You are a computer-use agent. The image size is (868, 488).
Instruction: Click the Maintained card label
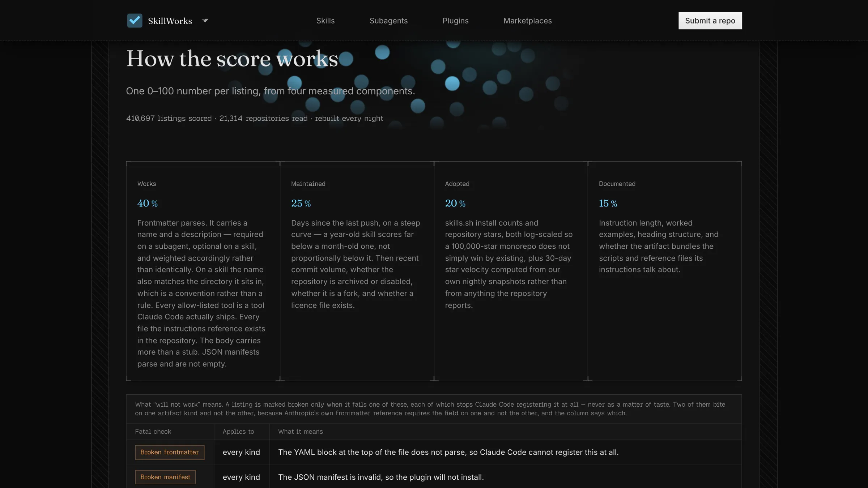click(308, 184)
